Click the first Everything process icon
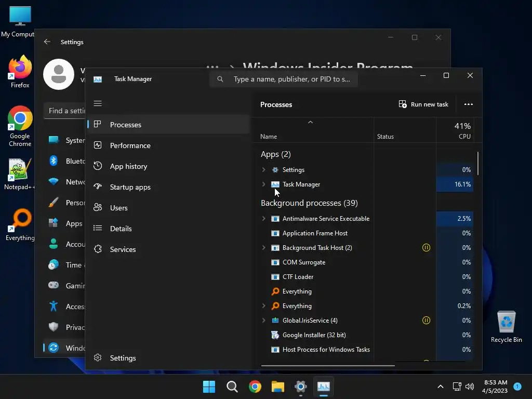This screenshot has height=399, width=532. [x=275, y=291]
